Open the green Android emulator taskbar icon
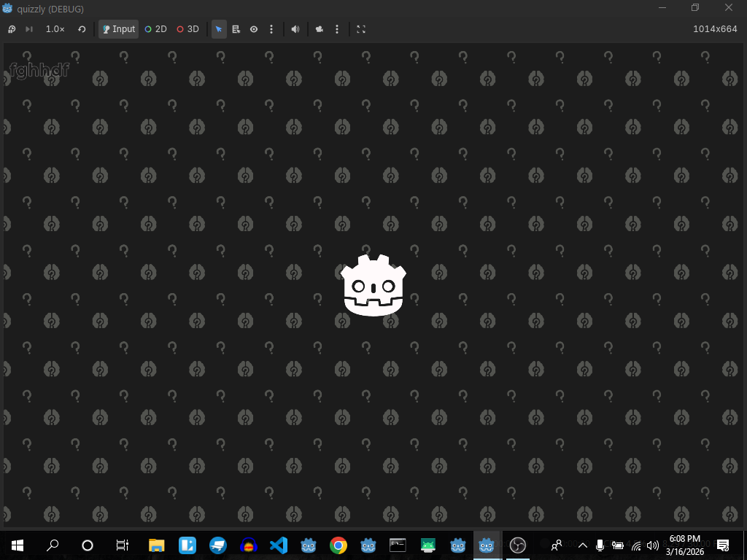 point(427,545)
